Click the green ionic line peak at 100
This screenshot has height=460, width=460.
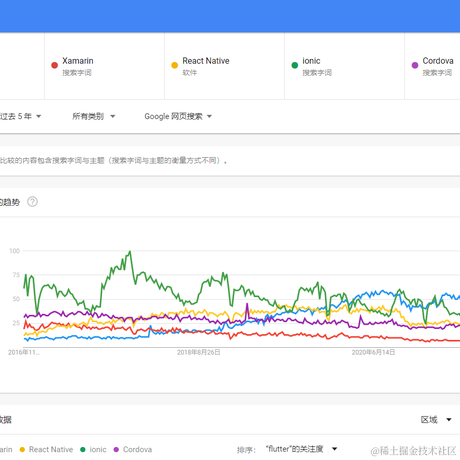pyautogui.click(x=130, y=251)
